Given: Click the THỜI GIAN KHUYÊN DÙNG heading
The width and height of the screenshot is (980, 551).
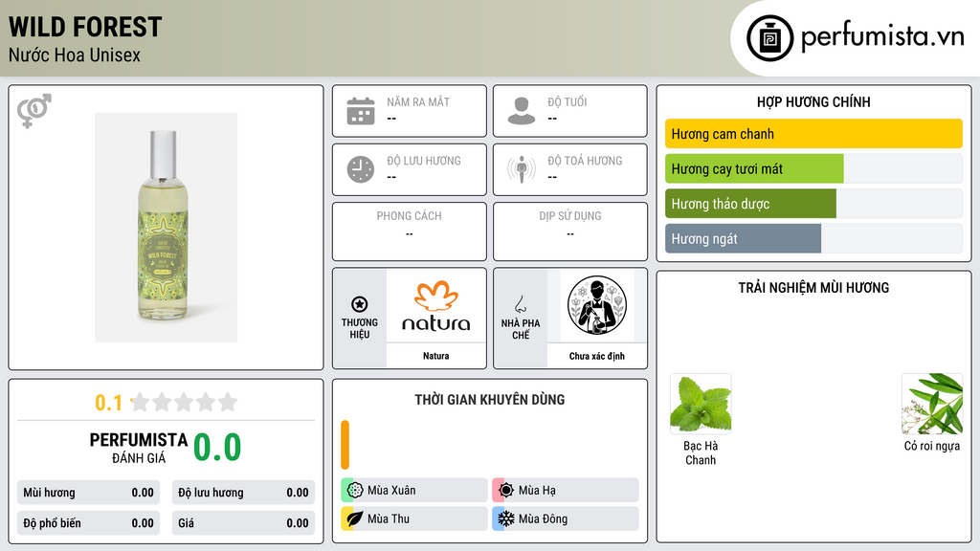Looking at the screenshot, I should point(490,399).
